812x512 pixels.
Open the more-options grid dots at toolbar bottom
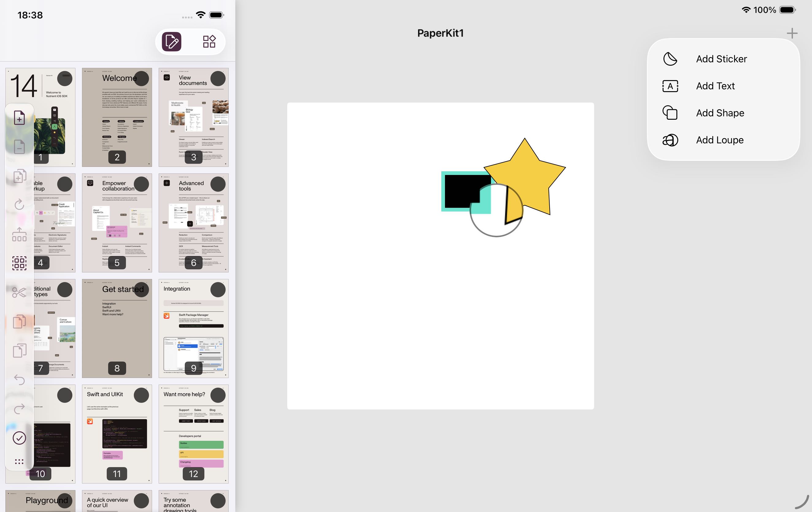pyautogui.click(x=19, y=461)
